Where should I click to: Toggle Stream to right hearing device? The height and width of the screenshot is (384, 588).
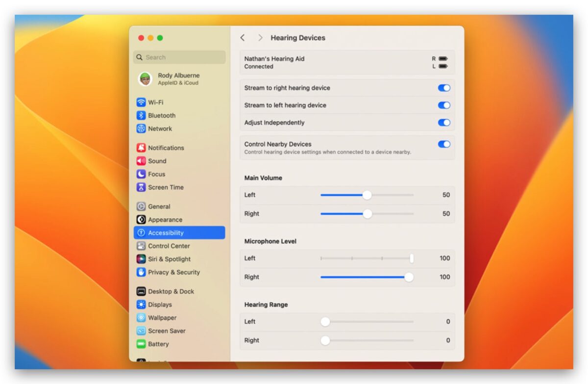(x=444, y=88)
